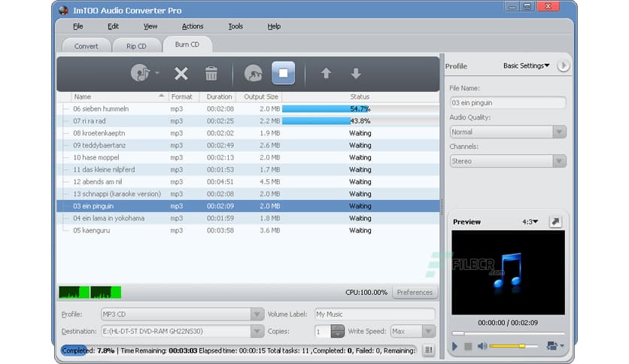The width and height of the screenshot is (629, 364).
Task: Select the '12 abends am nil' row
Action: tap(248, 181)
